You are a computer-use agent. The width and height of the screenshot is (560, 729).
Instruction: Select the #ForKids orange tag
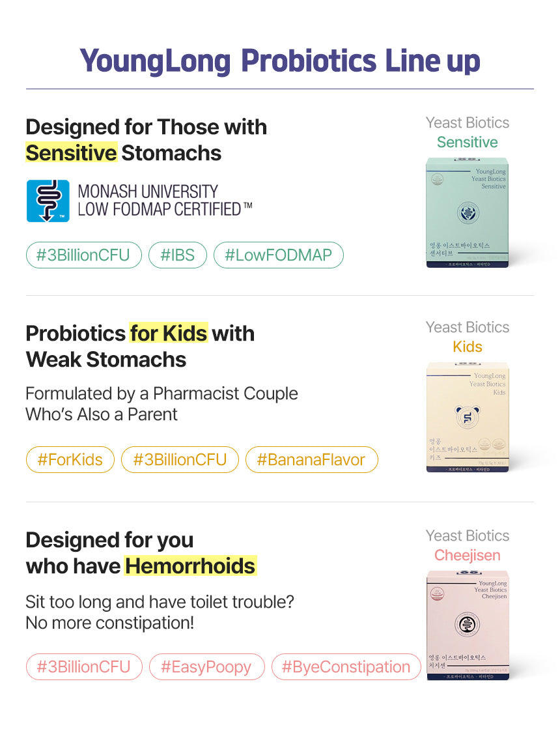click(70, 459)
